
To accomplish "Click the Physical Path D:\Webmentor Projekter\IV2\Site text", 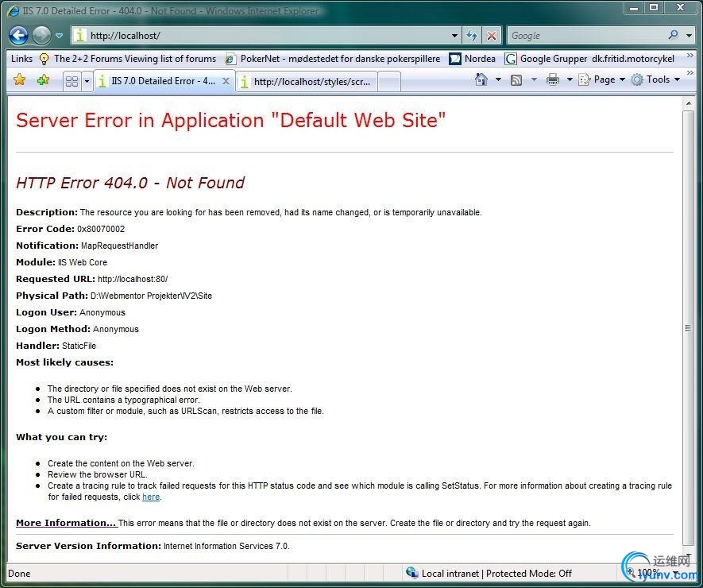I will point(151,296).
